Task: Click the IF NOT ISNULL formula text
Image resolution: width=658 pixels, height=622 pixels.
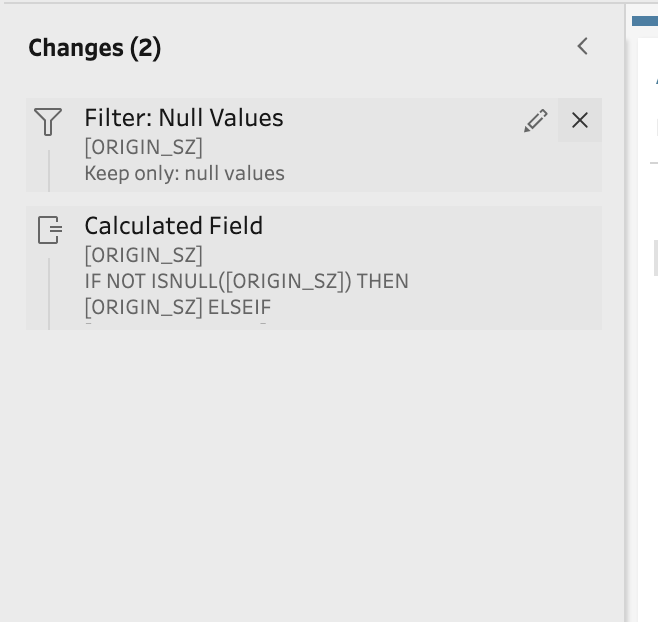Action: (246, 281)
